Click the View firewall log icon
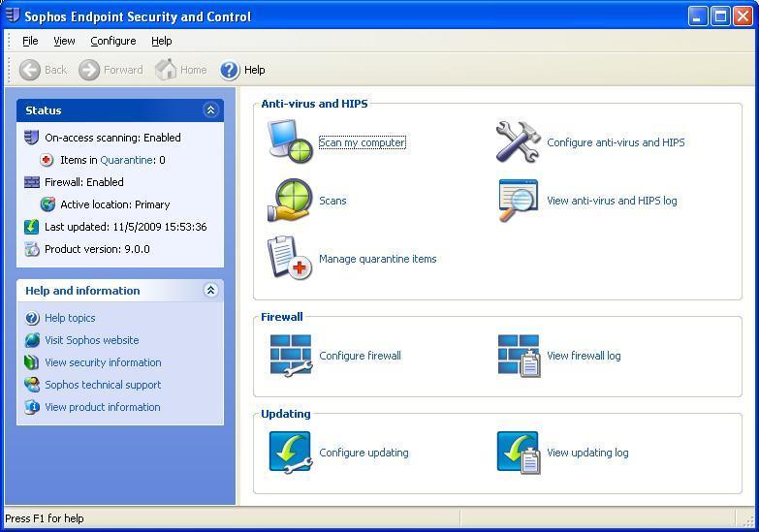The height and width of the screenshot is (532, 759). point(519,356)
